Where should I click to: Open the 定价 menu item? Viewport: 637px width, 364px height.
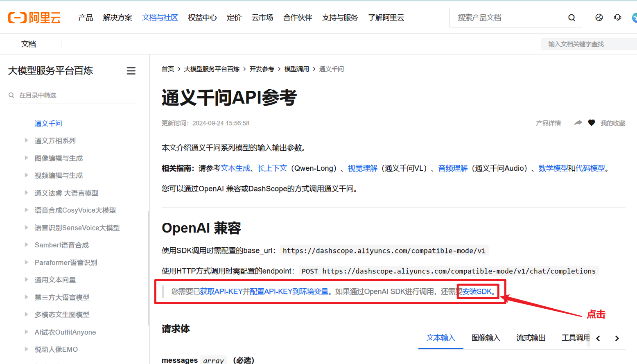(x=234, y=18)
